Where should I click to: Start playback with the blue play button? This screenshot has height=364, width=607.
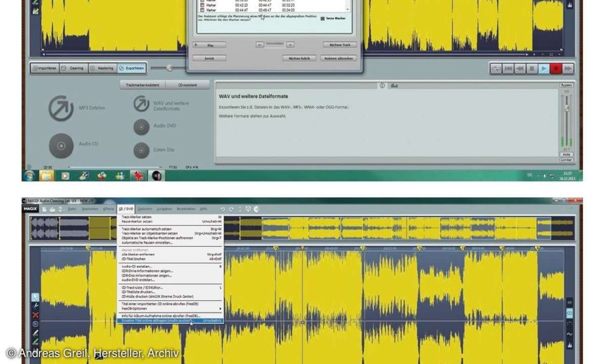pyautogui.click(x=544, y=68)
